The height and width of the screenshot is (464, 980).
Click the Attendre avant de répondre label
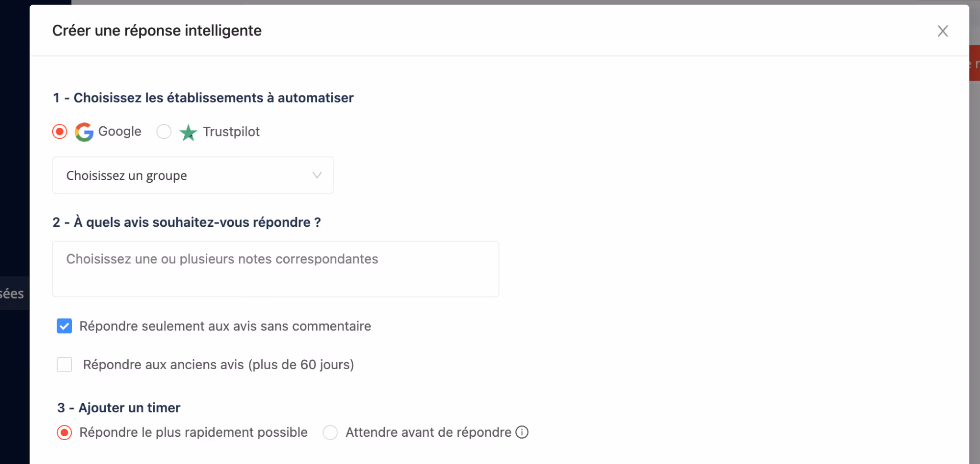429,432
